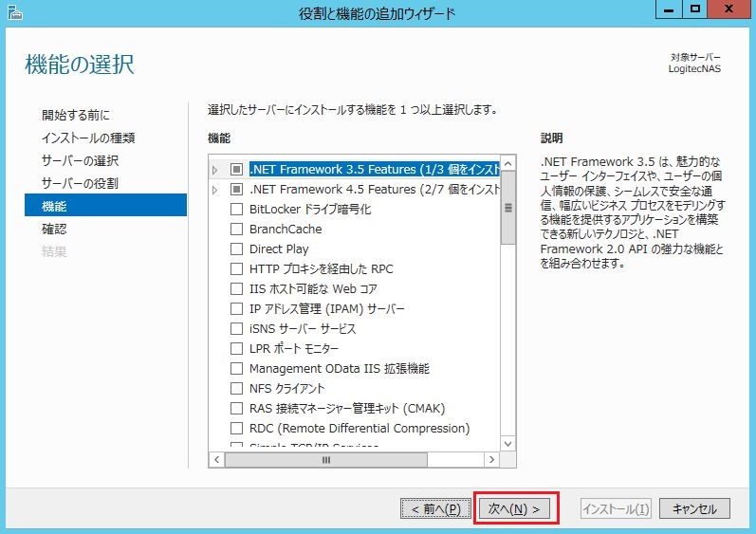Viewport: 756px width, 534px height.
Task: Click feature list scroll up arrow
Action: coord(507,163)
